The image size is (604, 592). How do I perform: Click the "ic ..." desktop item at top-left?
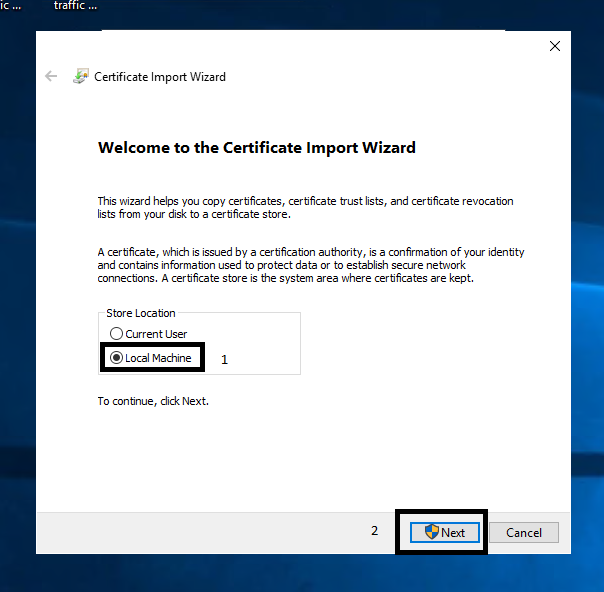pos(10,6)
